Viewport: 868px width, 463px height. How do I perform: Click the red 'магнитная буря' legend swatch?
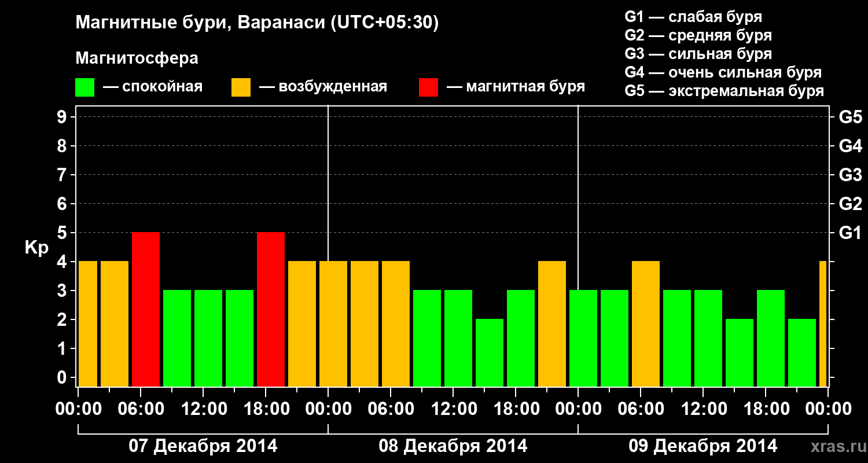(x=428, y=87)
